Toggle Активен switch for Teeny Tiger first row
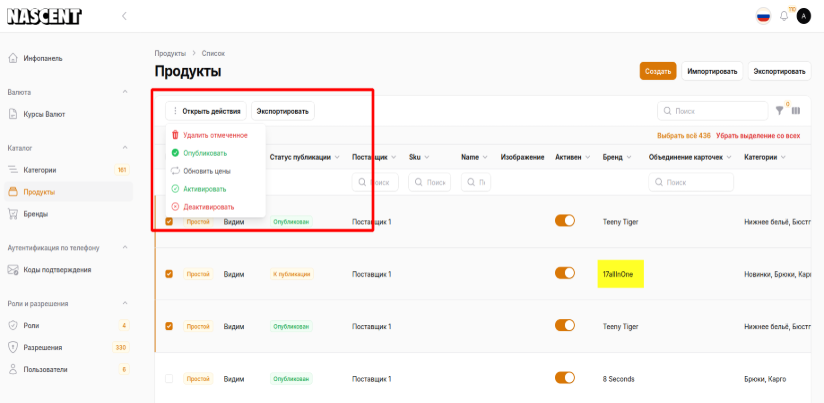Screen dimensions: 824x403 coord(565,221)
